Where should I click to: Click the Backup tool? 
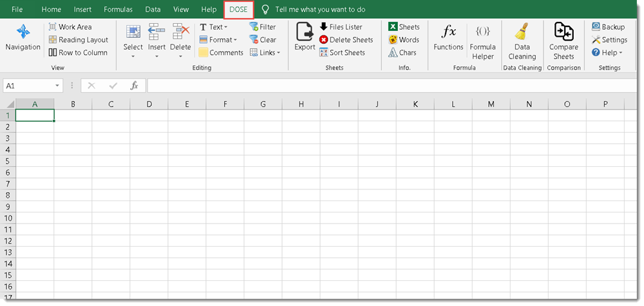click(609, 26)
